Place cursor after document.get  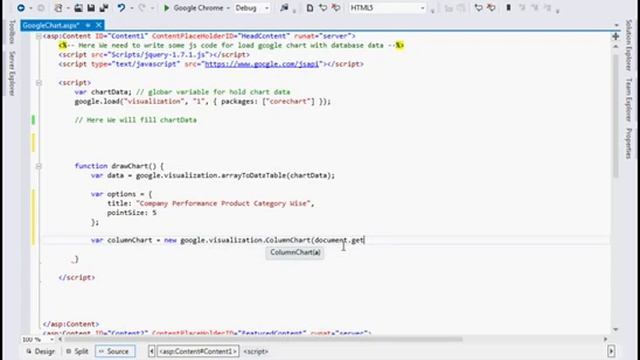pos(364,240)
